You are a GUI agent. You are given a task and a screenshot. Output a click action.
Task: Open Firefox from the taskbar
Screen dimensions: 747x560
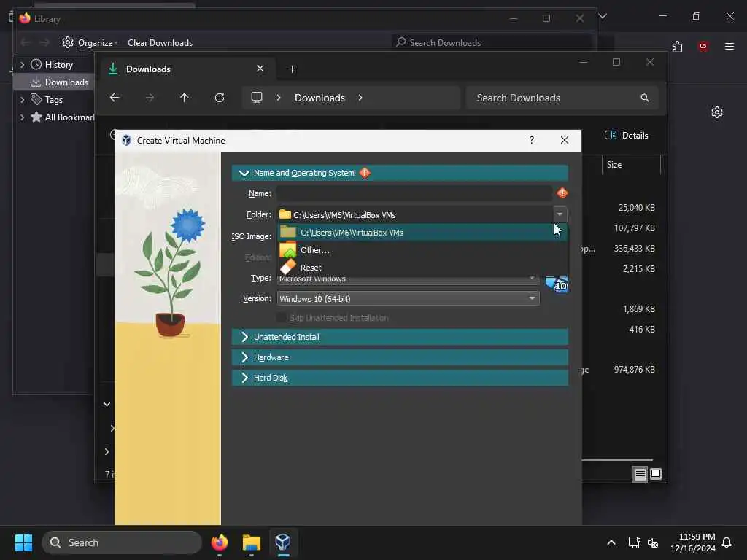(219, 542)
